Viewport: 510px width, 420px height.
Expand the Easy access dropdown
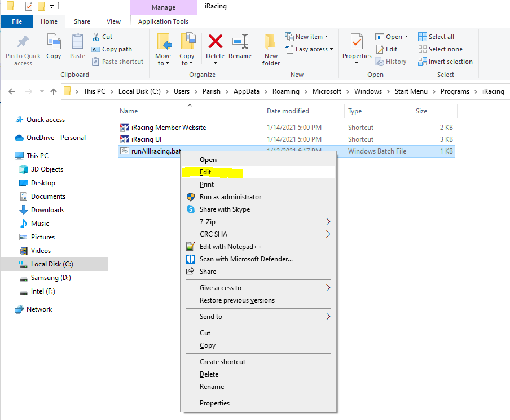point(331,49)
